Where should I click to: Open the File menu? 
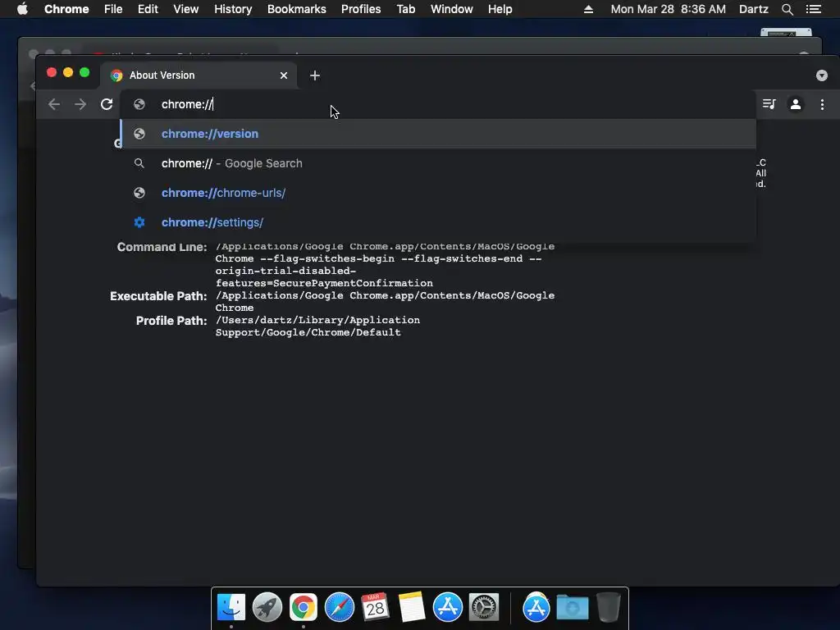pos(113,9)
